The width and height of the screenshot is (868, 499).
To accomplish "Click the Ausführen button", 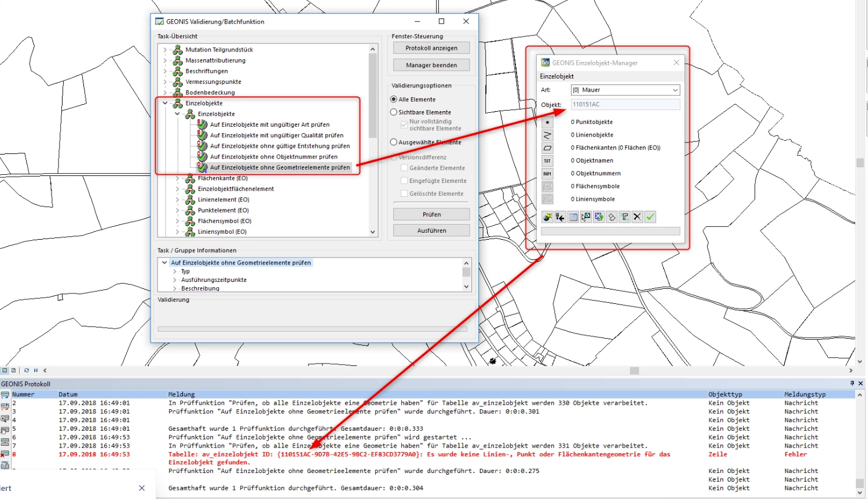I will point(431,230).
